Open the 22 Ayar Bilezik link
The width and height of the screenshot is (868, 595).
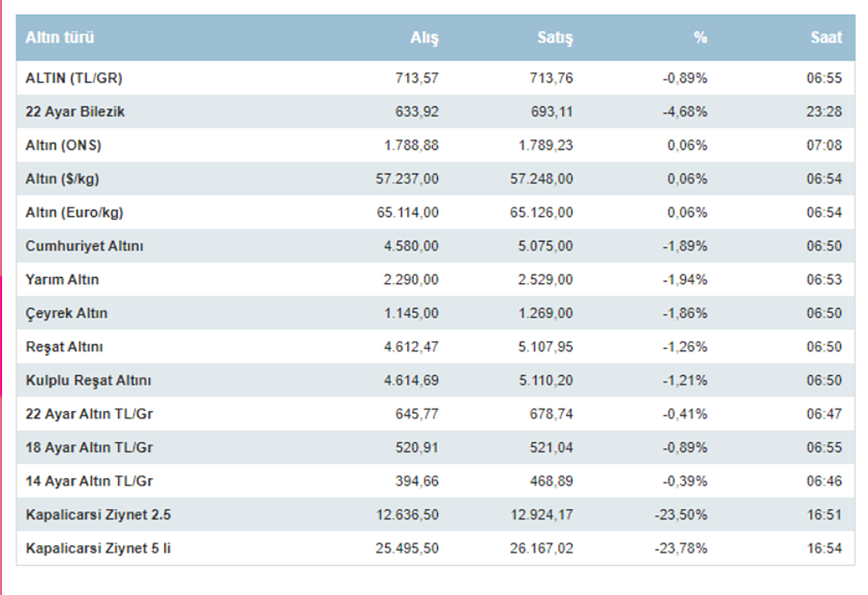tap(75, 112)
